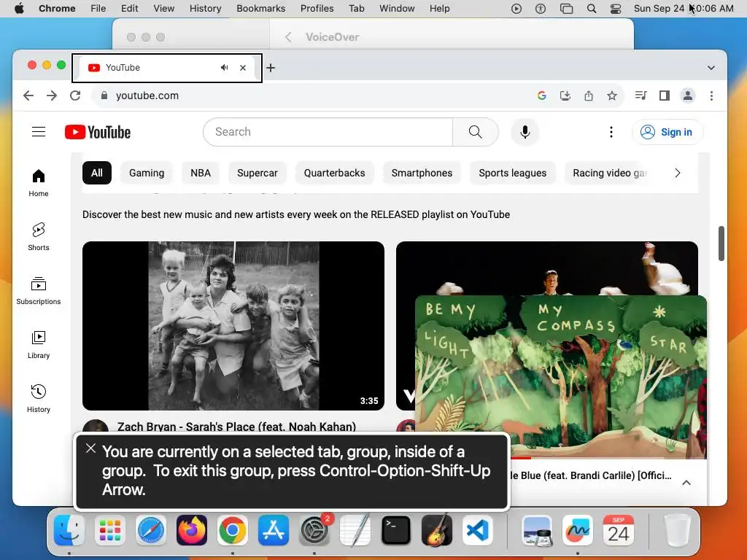The height and width of the screenshot is (560, 747).
Task: Select the All filter chip
Action: [97, 173]
